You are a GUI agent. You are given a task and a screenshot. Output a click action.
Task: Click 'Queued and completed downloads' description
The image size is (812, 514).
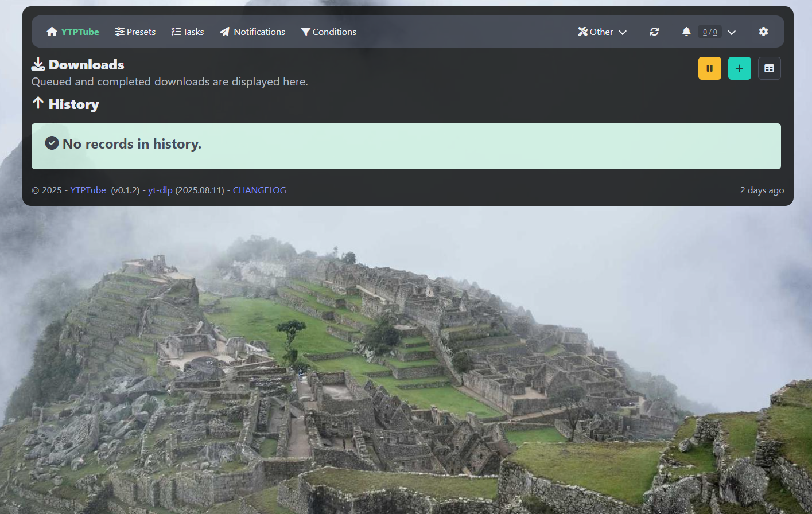[x=170, y=81]
